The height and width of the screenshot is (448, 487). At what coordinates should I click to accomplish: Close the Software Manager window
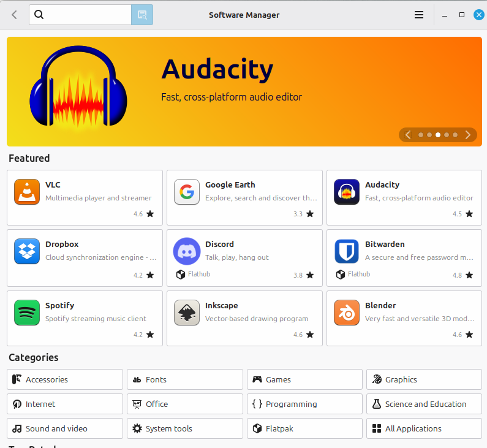[x=479, y=15]
